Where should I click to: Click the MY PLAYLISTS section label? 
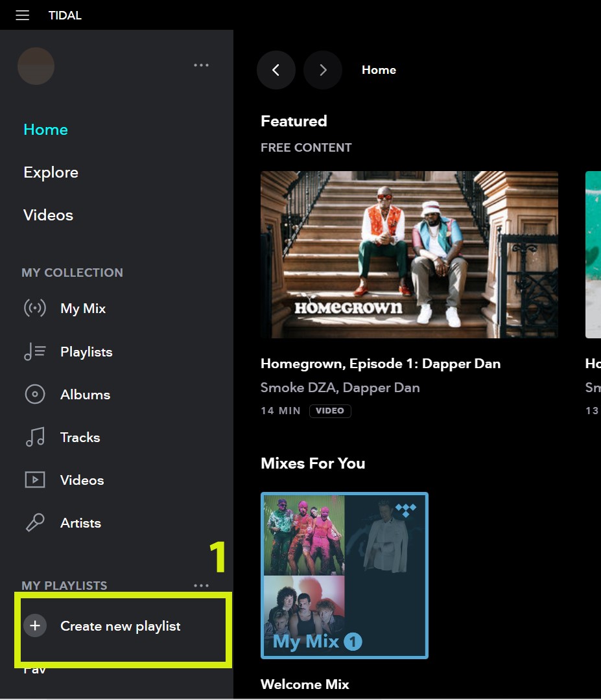64,585
